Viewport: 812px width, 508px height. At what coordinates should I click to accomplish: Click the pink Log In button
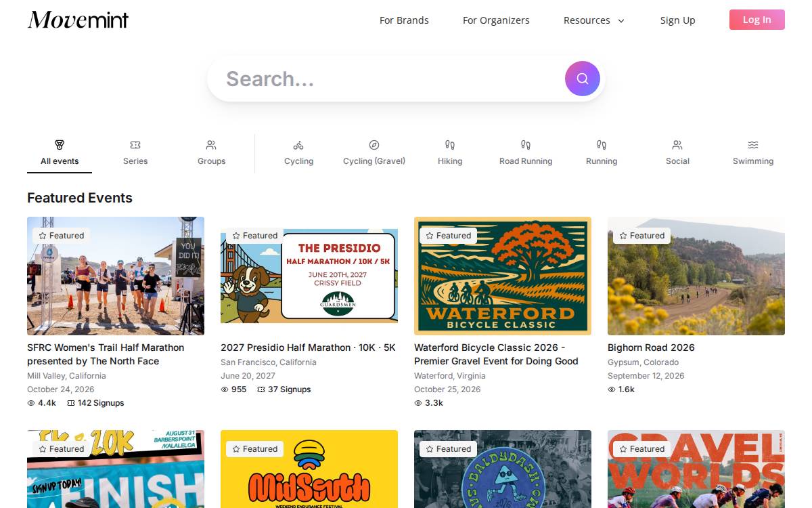(x=757, y=20)
